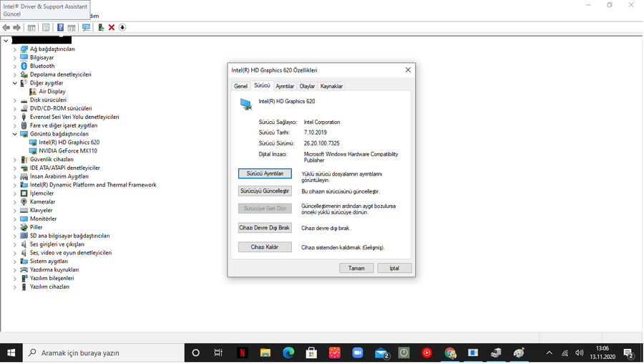Switch to the Olaylar tab
This screenshot has height=364, width=644.
click(307, 86)
